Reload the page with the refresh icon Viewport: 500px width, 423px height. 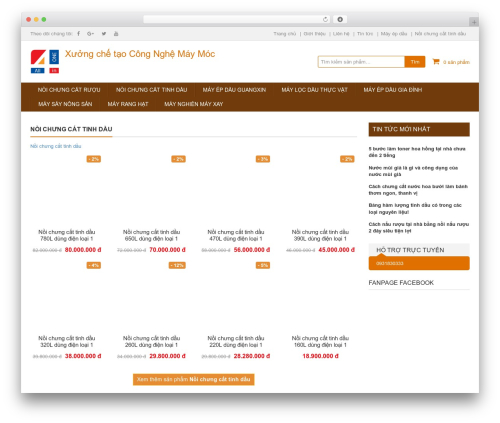click(325, 20)
